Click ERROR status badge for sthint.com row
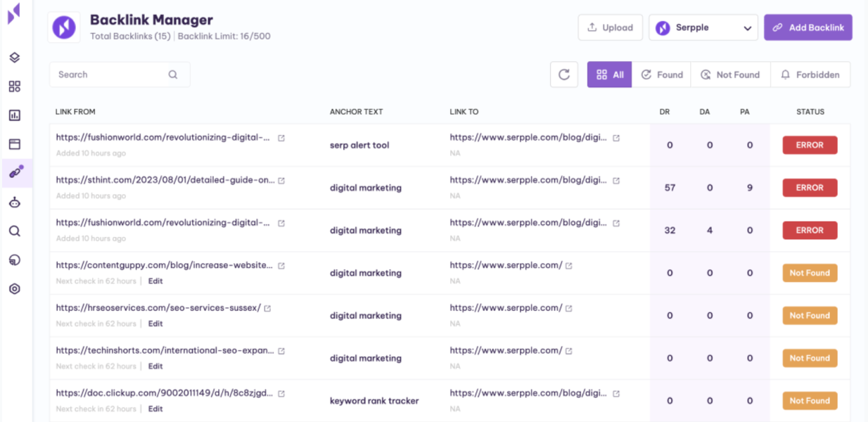Viewport: 868px width, 429px height. click(x=810, y=188)
